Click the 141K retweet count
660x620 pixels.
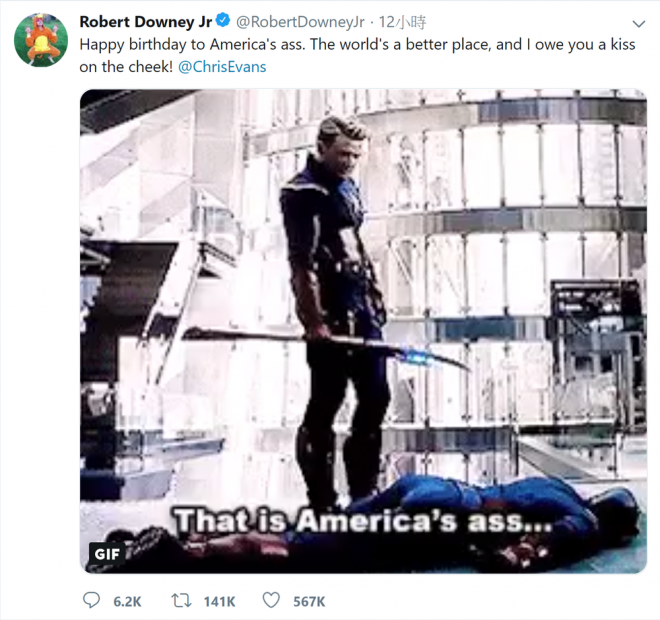pyautogui.click(x=219, y=601)
